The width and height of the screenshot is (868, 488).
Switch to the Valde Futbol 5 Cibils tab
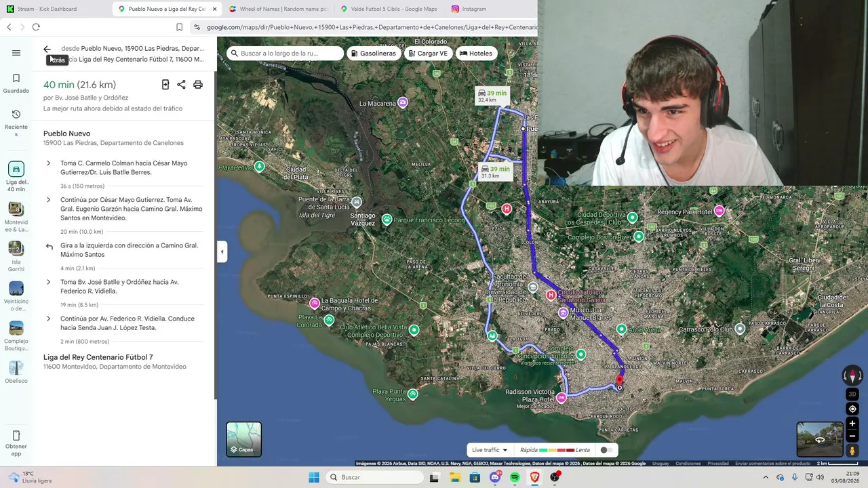pos(389,9)
